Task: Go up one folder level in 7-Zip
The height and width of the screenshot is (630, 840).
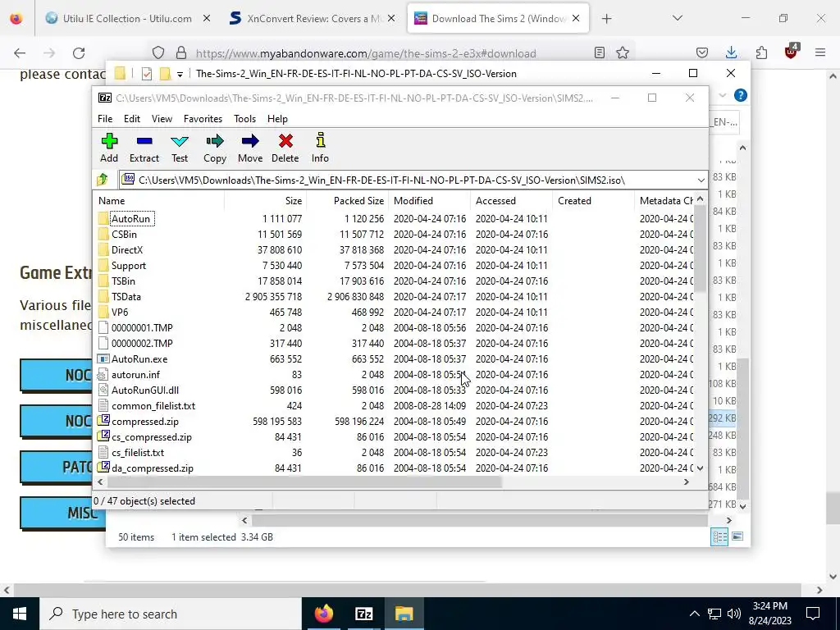Action: point(103,180)
